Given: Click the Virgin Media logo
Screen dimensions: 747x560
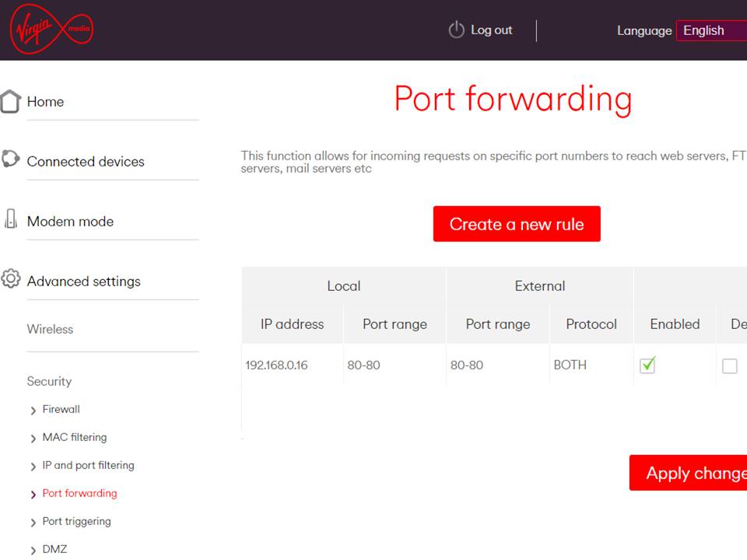Looking at the screenshot, I should click(x=51, y=30).
